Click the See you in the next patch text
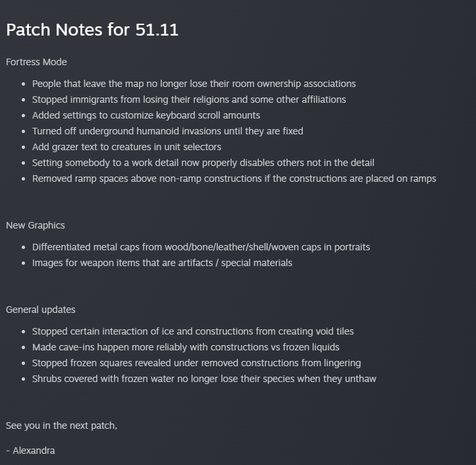Screen dimensions: 476x465 62,425
